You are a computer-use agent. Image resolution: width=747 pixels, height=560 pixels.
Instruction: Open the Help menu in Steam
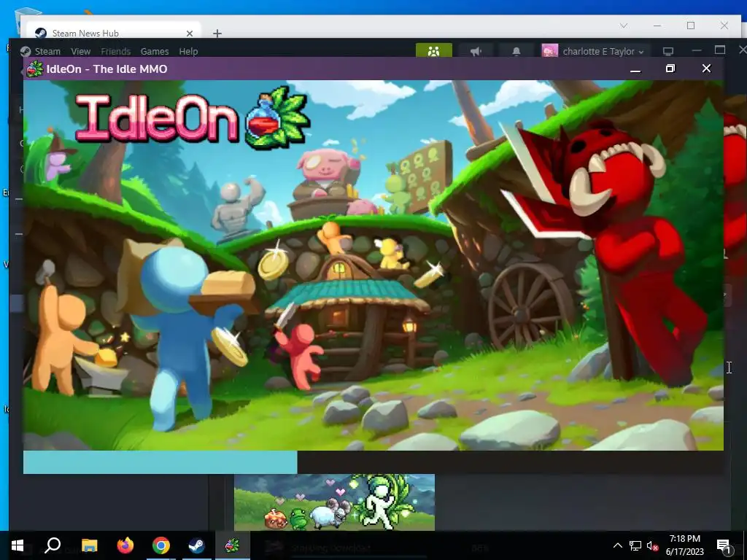188,52
